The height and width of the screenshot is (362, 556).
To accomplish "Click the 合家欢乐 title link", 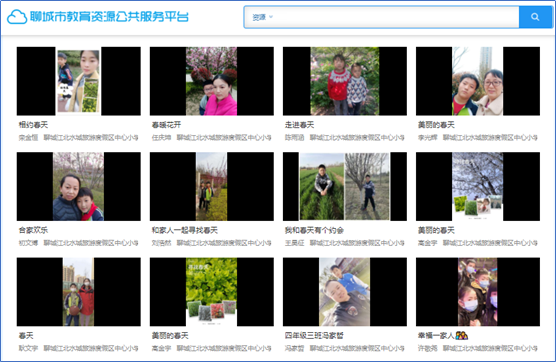I will (33, 230).
